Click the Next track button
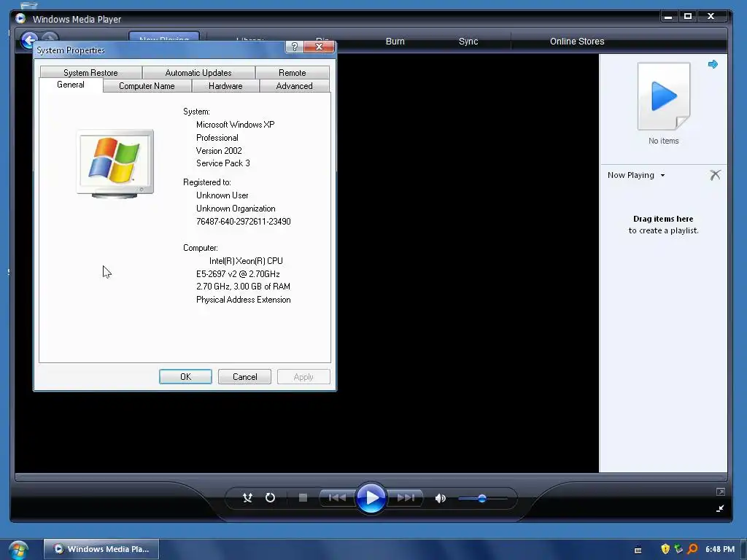This screenshot has height=560, width=747. (x=406, y=497)
